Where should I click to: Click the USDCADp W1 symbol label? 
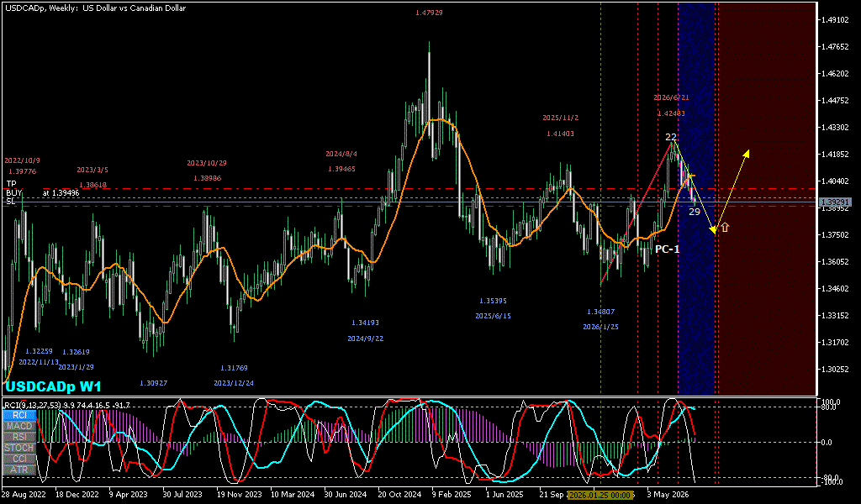click(53, 386)
